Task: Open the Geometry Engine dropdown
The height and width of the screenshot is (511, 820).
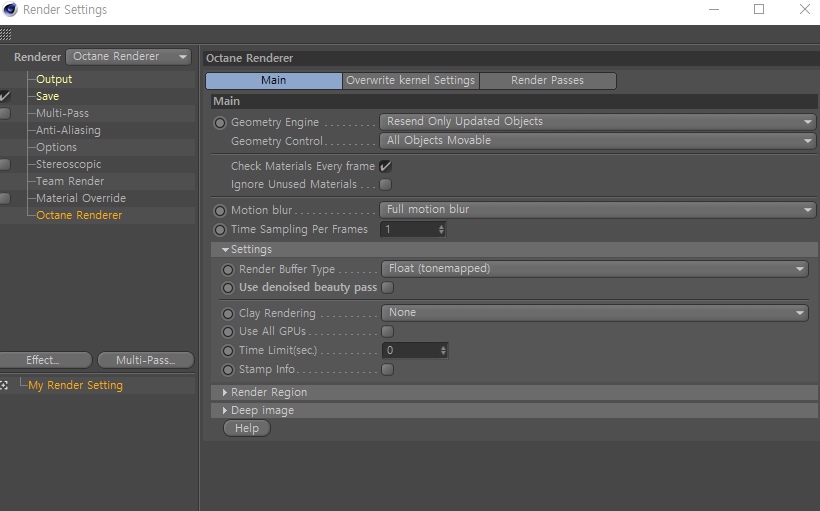Action: pyautogui.click(x=598, y=121)
